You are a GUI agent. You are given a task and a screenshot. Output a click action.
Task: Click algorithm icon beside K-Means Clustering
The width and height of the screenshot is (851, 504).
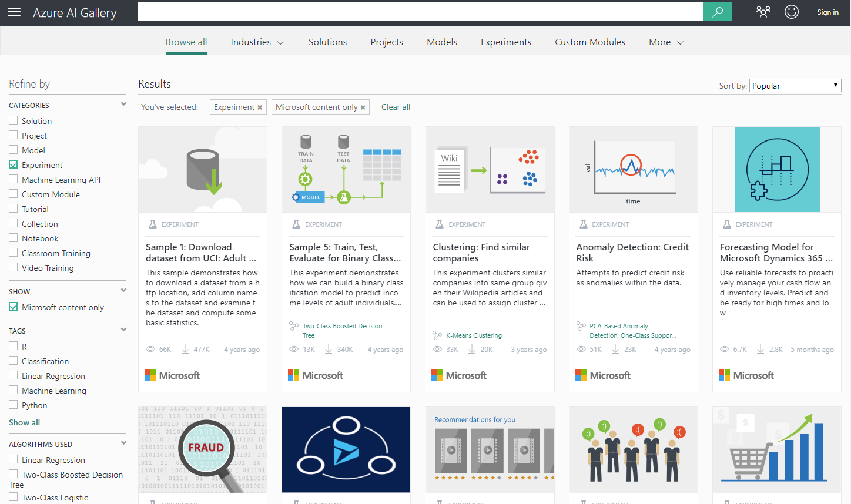click(x=437, y=335)
